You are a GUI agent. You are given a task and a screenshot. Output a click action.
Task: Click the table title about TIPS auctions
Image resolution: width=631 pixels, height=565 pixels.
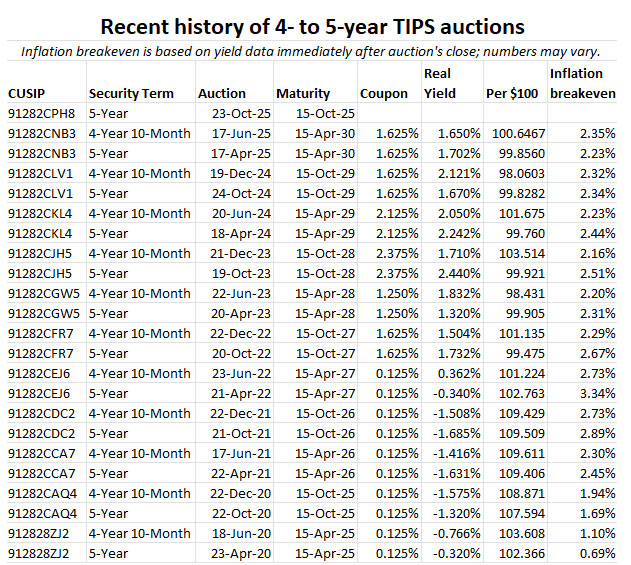(313, 25)
